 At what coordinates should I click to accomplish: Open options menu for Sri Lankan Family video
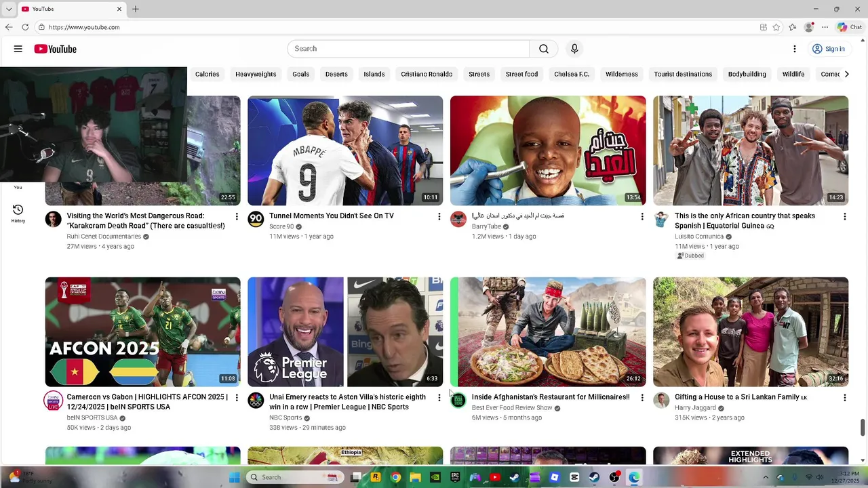tap(845, 398)
